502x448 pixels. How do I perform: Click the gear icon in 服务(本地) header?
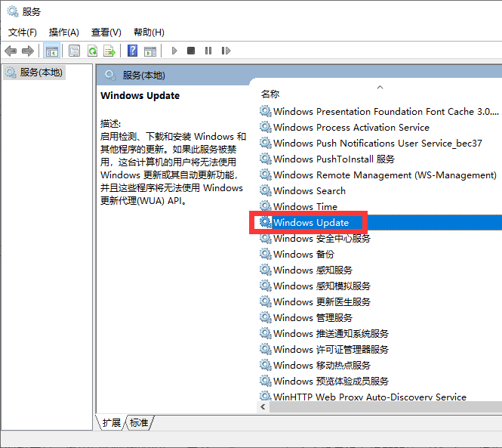pos(110,76)
